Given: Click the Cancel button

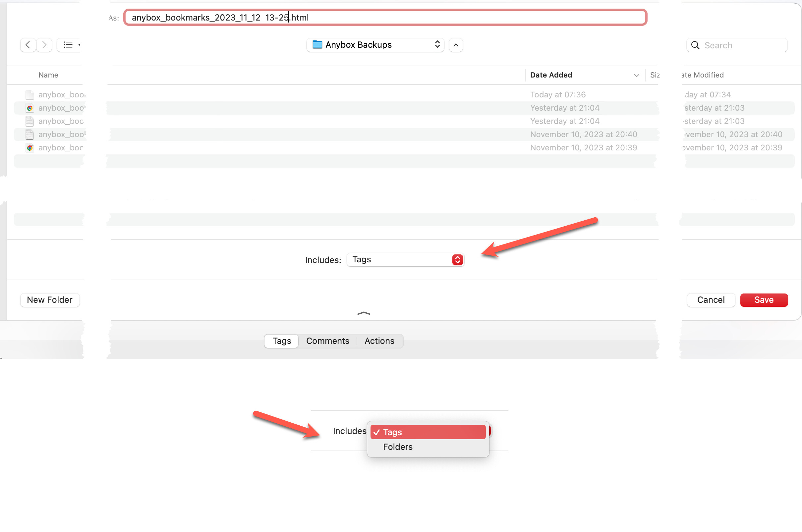Looking at the screenshot, I should tap(711, 300).
